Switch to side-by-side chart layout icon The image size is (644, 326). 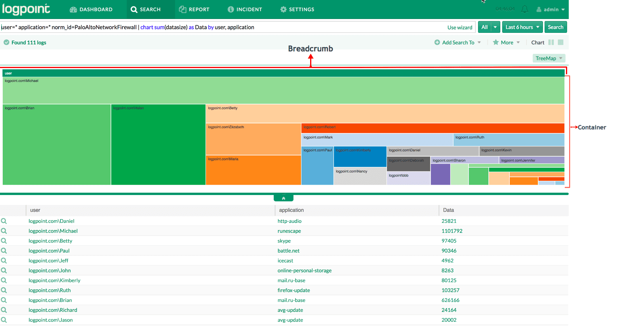click(551, 42)
